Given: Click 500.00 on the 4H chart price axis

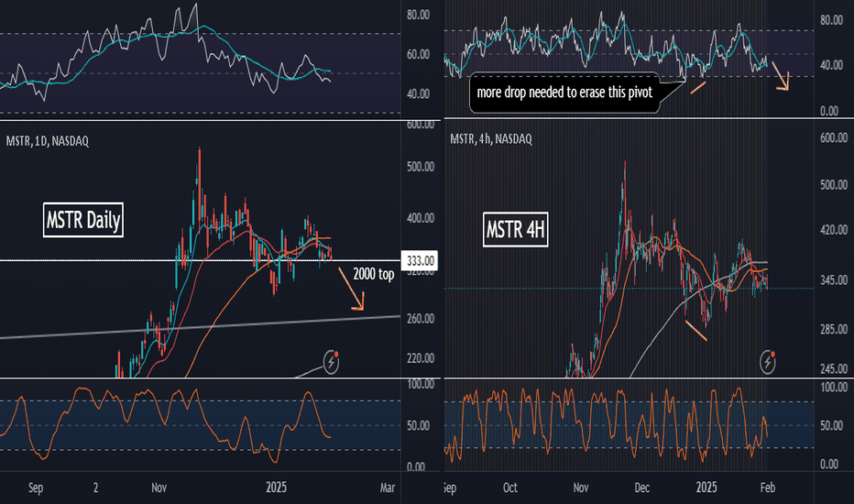Looking at the screenshot, I should pyautogui.click(x=834, y=185).
